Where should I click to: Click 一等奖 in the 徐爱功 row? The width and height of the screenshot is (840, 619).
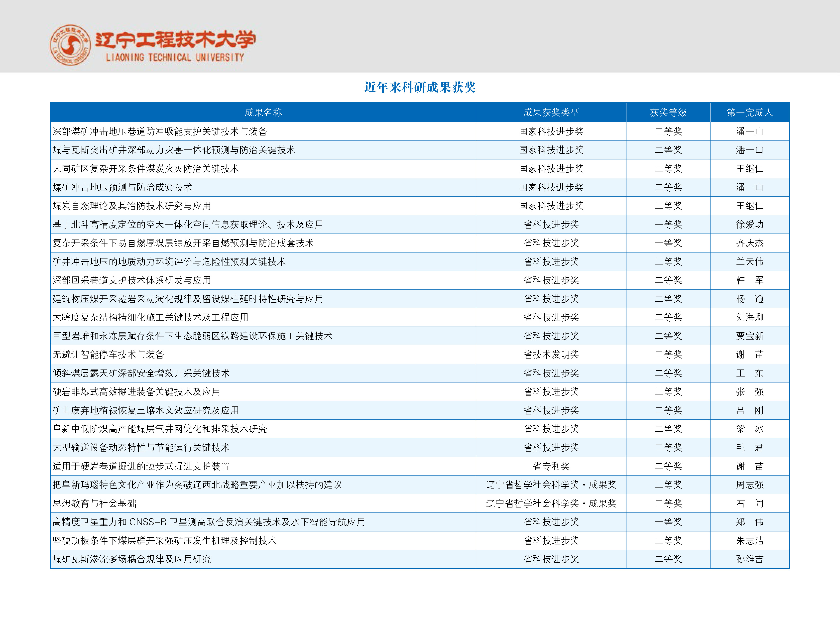(668, 225)
